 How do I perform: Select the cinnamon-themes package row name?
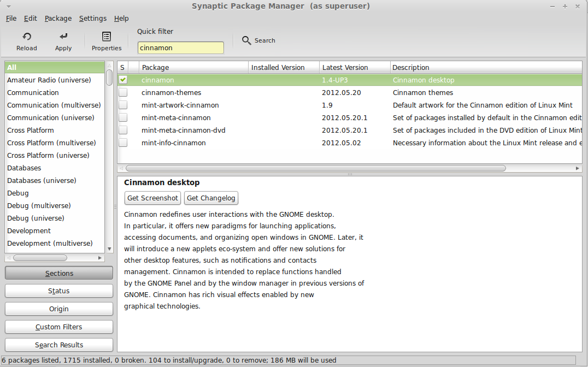[172, 93]
